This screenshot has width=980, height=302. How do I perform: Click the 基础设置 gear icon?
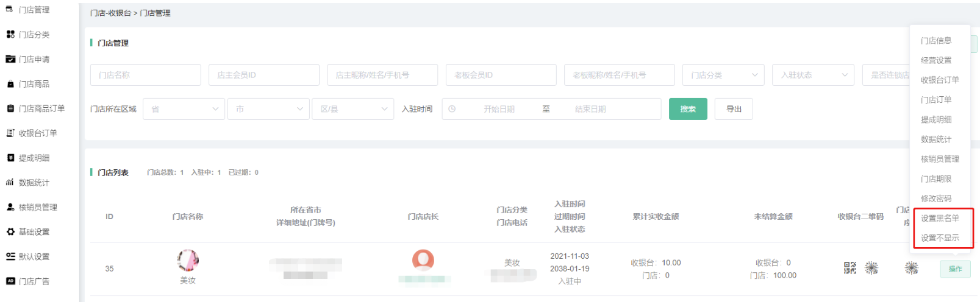pos(10,232)
